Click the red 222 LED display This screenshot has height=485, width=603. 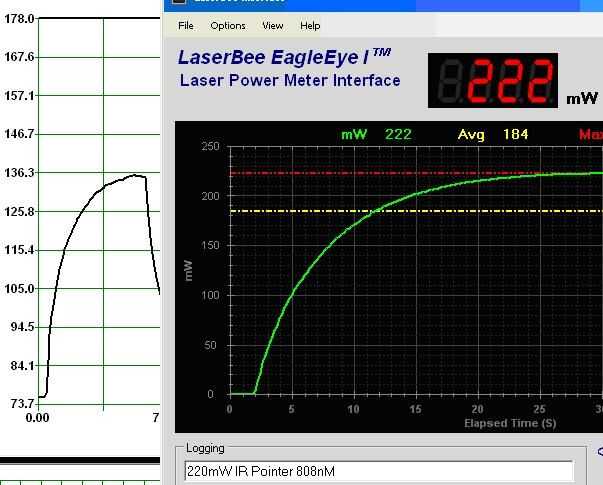tap(493, 80)
